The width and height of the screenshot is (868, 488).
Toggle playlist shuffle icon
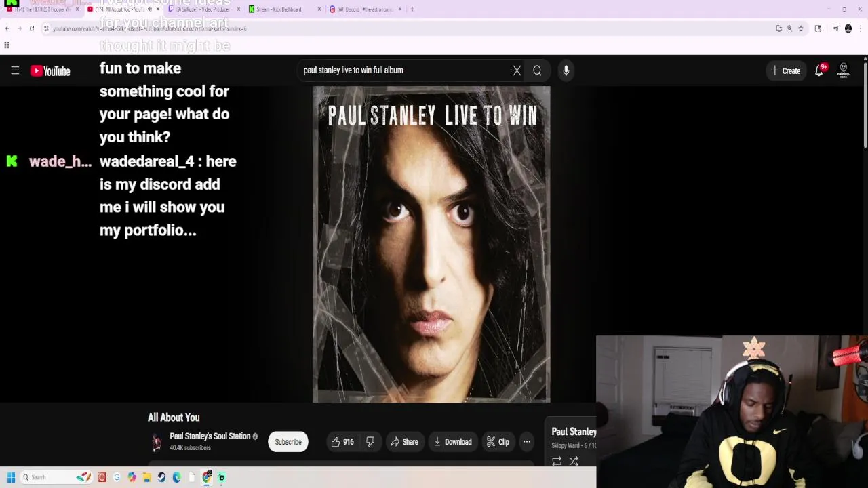tap(574, 462)
